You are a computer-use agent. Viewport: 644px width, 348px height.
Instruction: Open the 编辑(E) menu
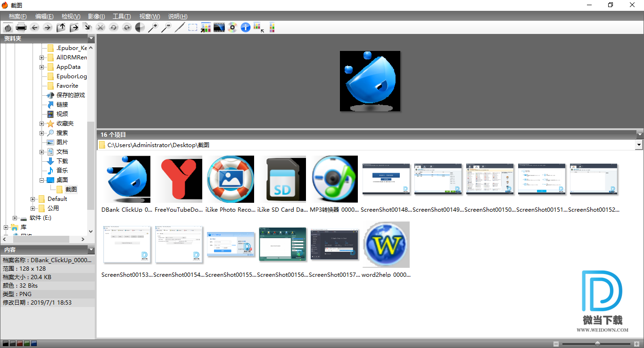[x=44, y=16]
